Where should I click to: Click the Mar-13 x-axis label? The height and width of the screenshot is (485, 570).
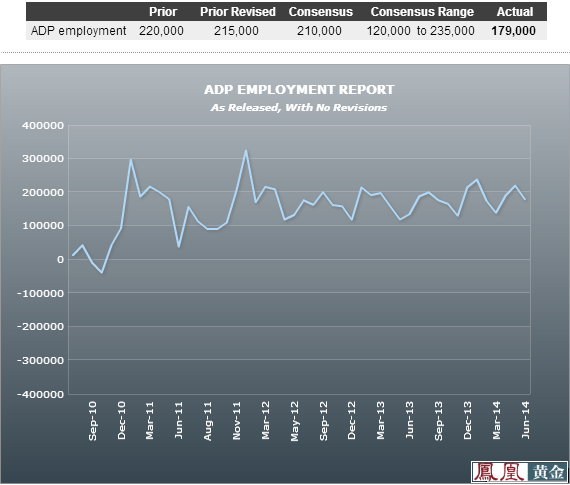[381, 420]
